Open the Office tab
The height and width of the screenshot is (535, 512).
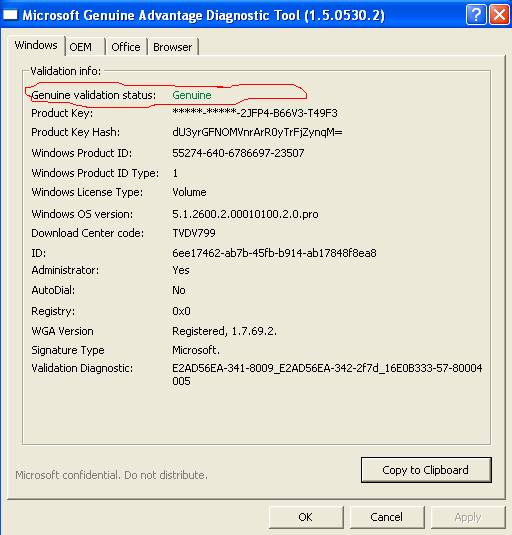(x=126, y=47)
